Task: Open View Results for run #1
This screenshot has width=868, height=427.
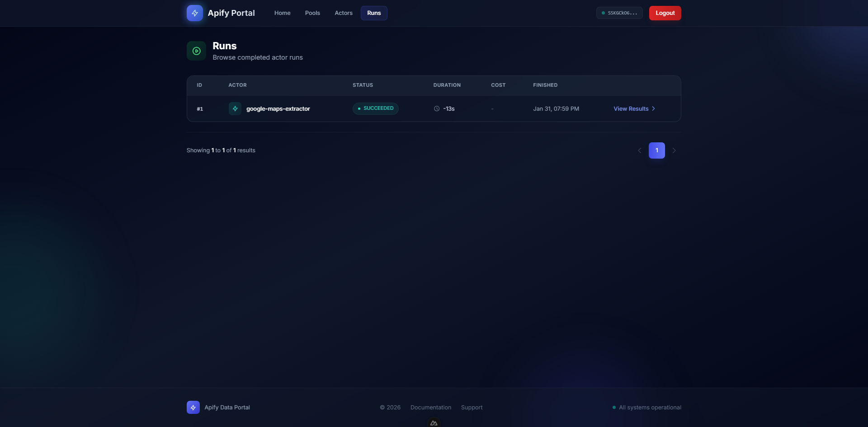Action: tap(631, 109)
